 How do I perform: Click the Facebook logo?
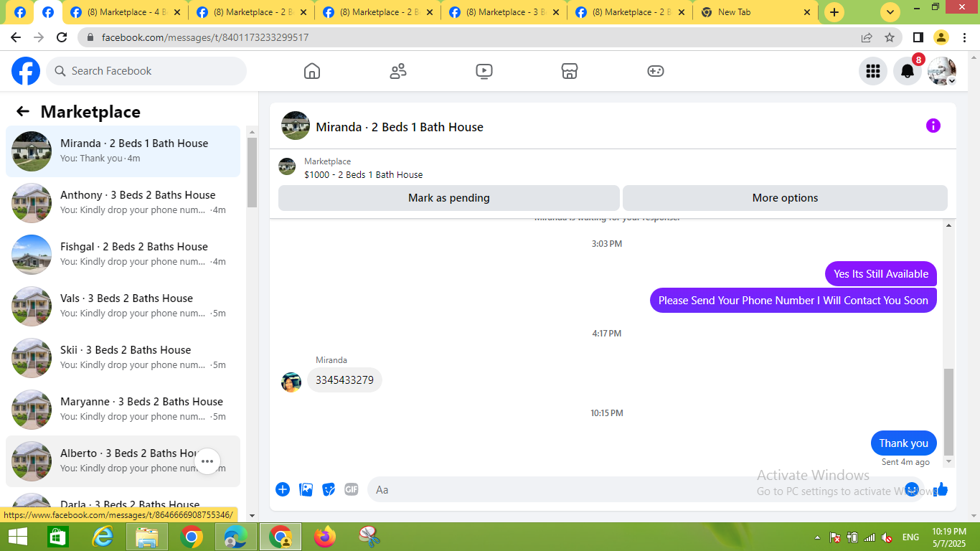coord(26,71)
